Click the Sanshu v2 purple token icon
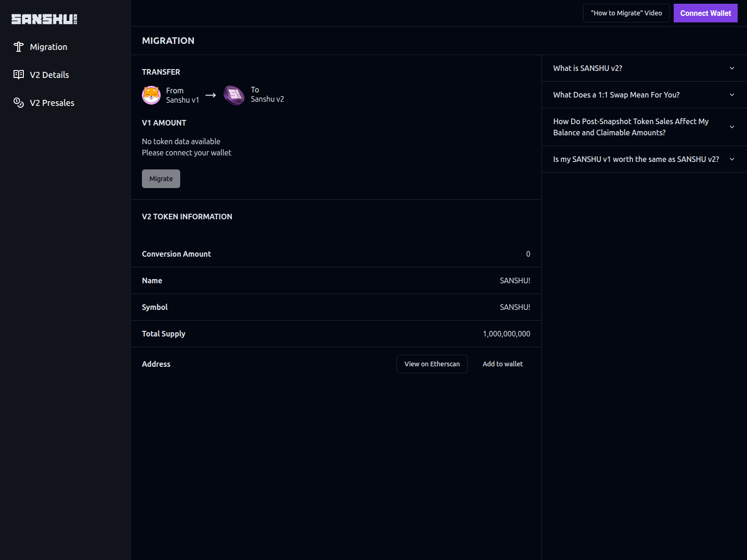The width and height of the screenshot is (747, 560). pyautogui.click(x=233, y=95)
